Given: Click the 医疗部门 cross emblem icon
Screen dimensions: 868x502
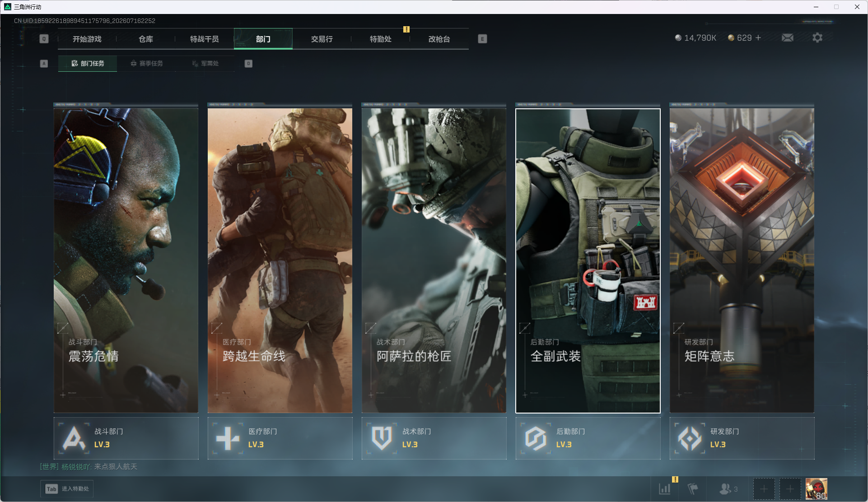Looking at the screenshot, I should (228, 438).
